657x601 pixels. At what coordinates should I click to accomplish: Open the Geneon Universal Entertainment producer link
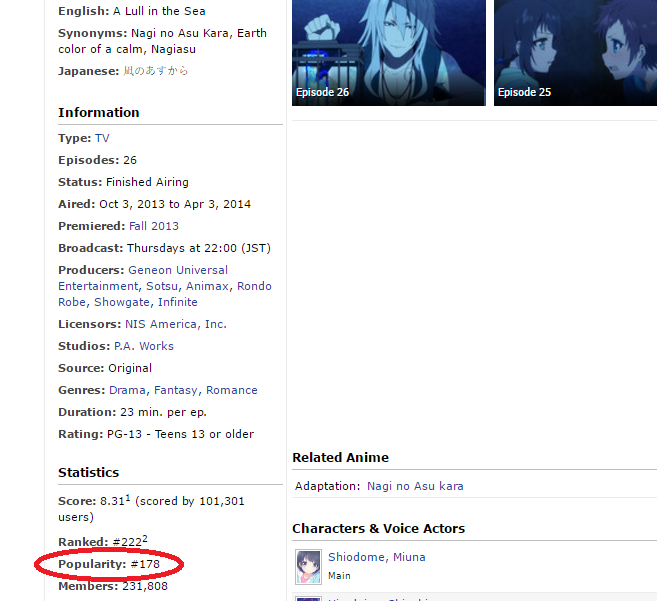(x=143, y=278)
